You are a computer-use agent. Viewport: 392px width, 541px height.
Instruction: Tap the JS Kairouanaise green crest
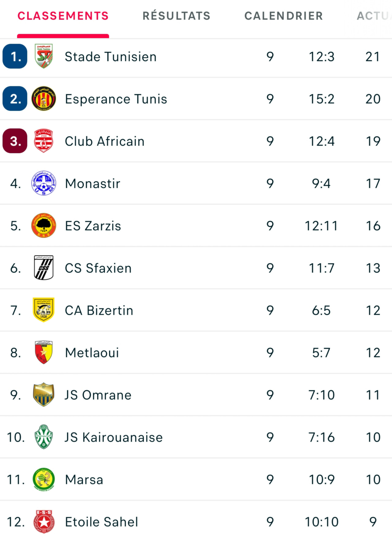pos(44,437)
